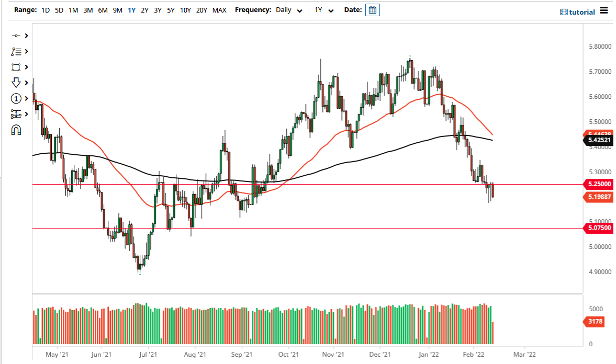Select the measure tool in the sidebar
Screen dimensions: 616x364
[x=16, y=114]
